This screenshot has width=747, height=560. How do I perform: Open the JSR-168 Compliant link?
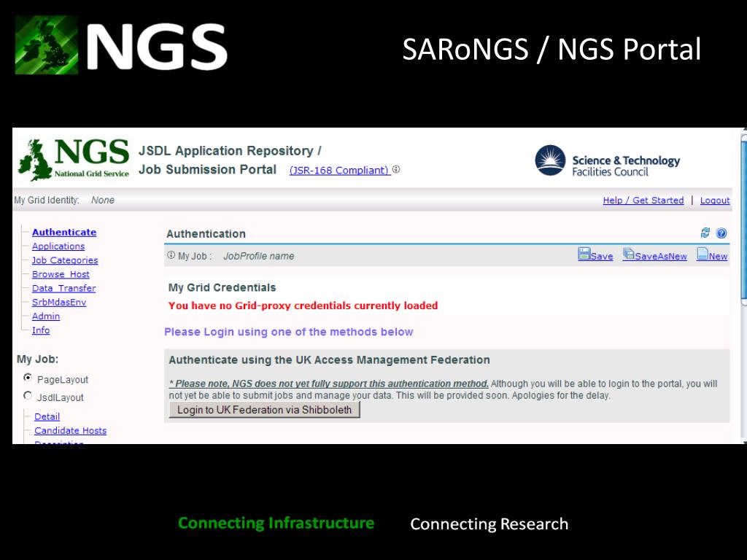tap(340, 170)
